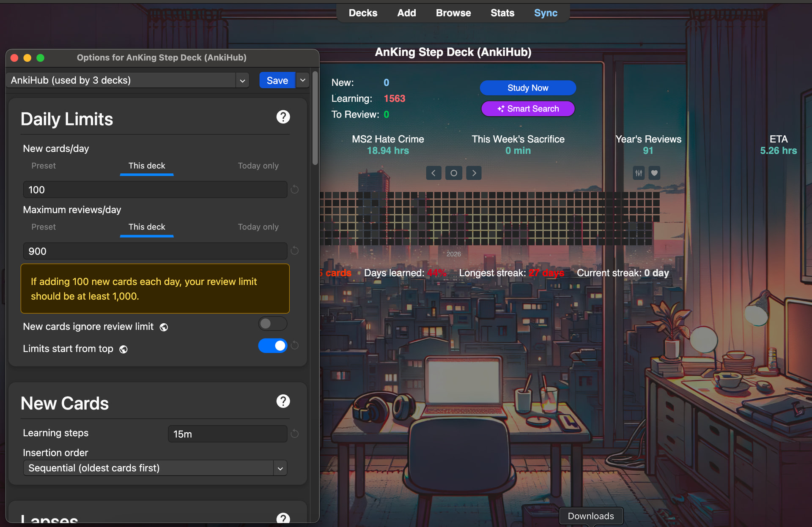Click revert icon beside Learning steps field
812x527 pixels.
click(x=295, y=434)
